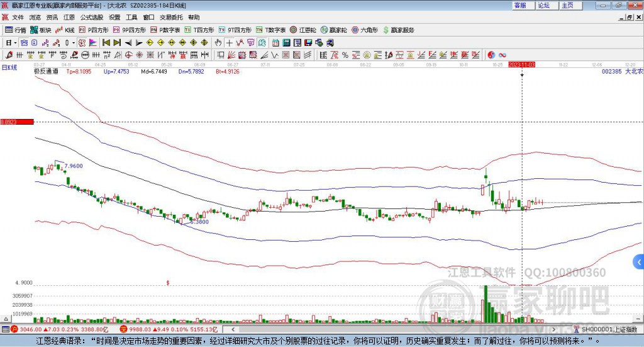Click the yellow diamond four-way arrow icon
Screen dimensions: 644x347
tap(204, 42)
